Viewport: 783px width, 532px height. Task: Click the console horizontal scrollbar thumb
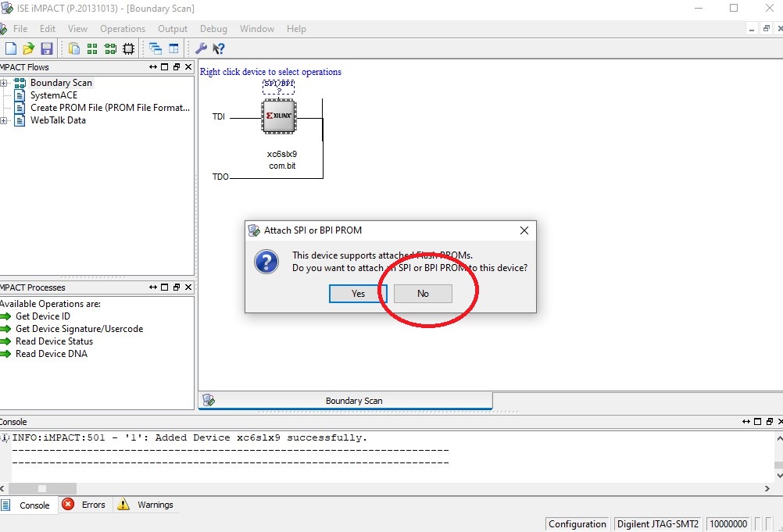click(x=42, y=488)
